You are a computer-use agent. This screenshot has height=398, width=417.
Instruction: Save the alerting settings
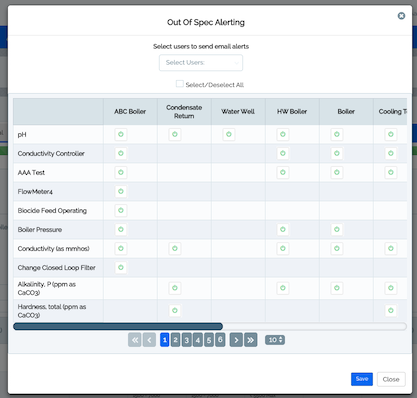coord(362,379)
